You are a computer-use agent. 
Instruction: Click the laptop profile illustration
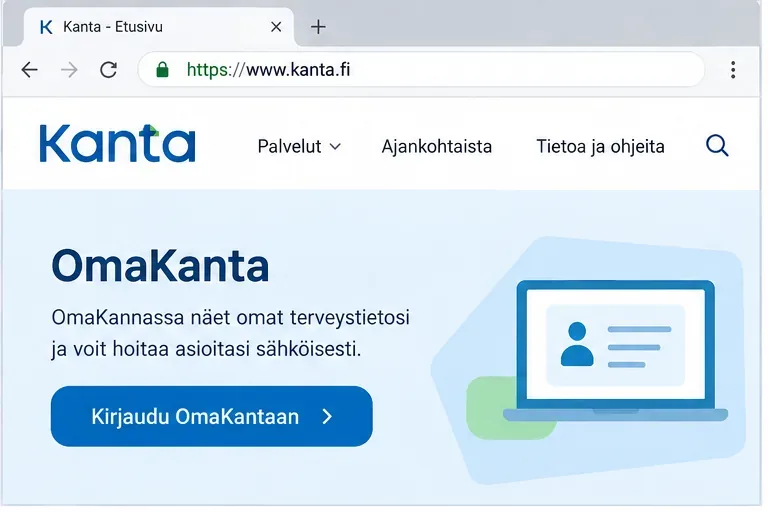click(615, 351)
